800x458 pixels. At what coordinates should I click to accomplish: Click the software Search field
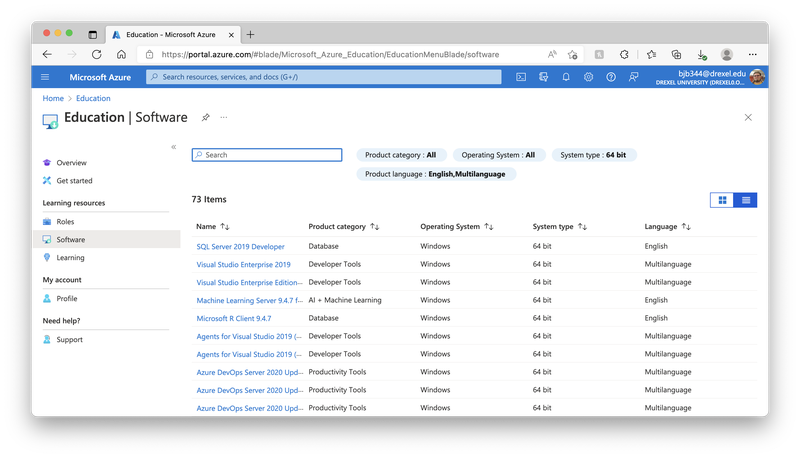pos(267,155)
